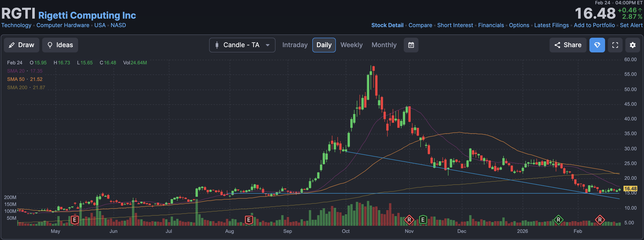Click the share icon in Share button
Image resolution: width=644 pixels, height=240 pixels.
click(x=557, y=45)
